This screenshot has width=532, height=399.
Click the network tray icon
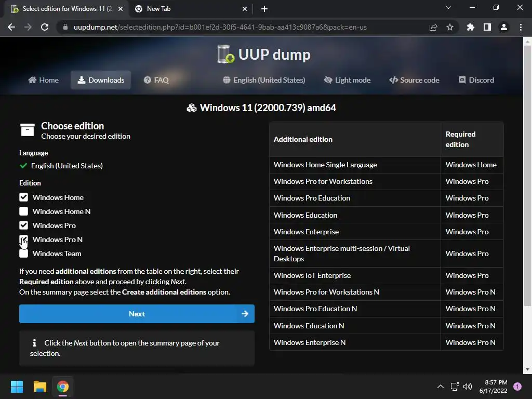(455, 387)
